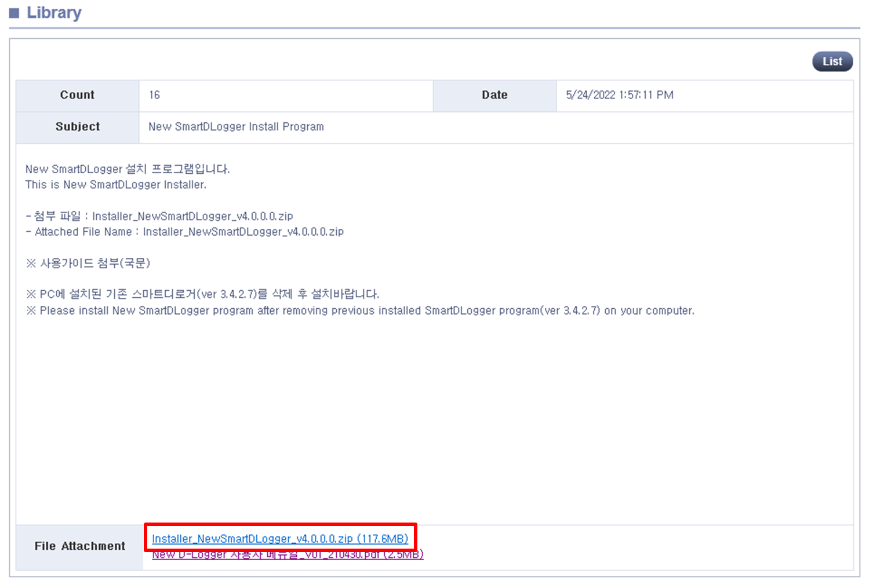Click the 'Attached File Name' line
Viewport: 873px width, 588px height.
click(x=185, y=232)
